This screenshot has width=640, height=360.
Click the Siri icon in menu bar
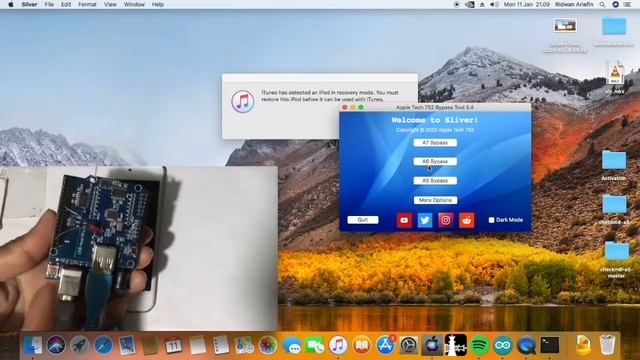coord(616,4)
